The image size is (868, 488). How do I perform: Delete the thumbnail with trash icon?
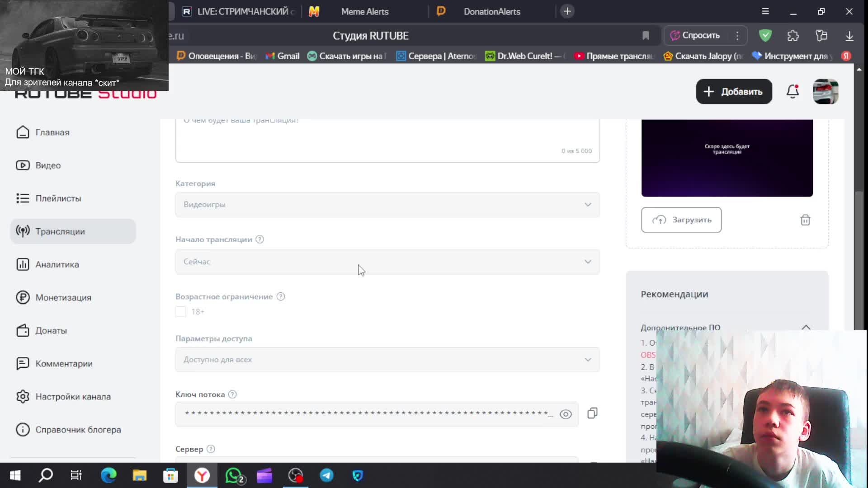[x=805, y=220]
